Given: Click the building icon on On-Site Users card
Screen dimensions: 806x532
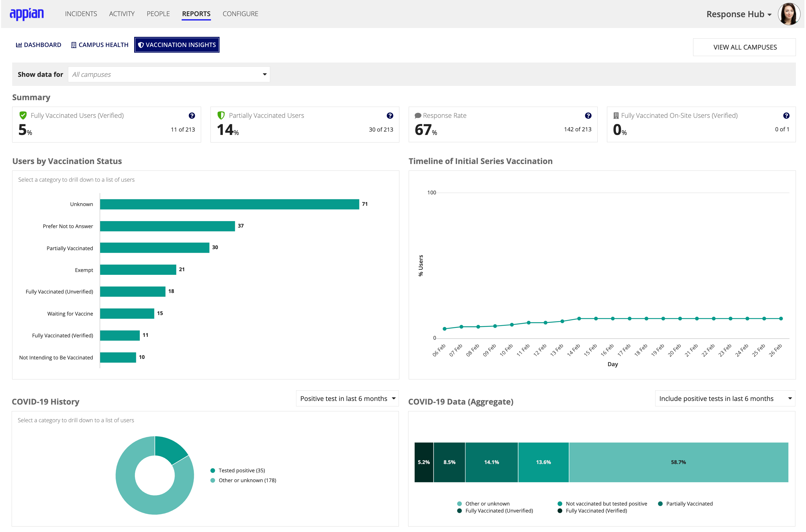Looking at the screenshot, I should (x=616, y=116).
